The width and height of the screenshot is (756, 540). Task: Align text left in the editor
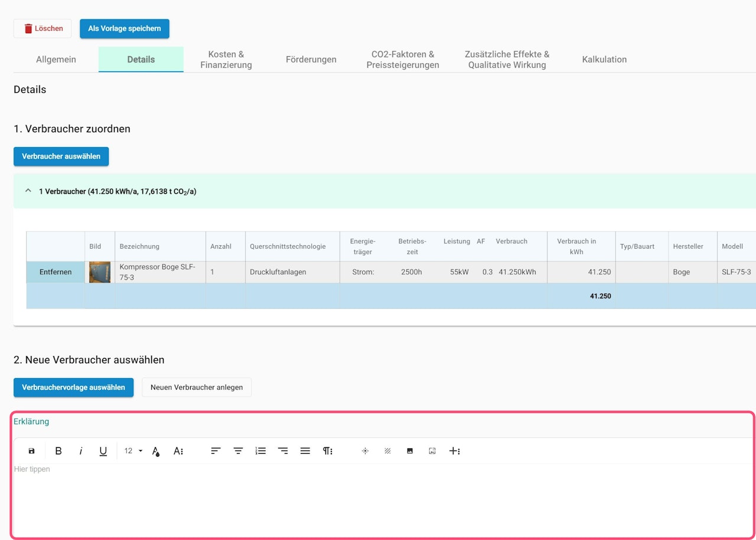216,451
